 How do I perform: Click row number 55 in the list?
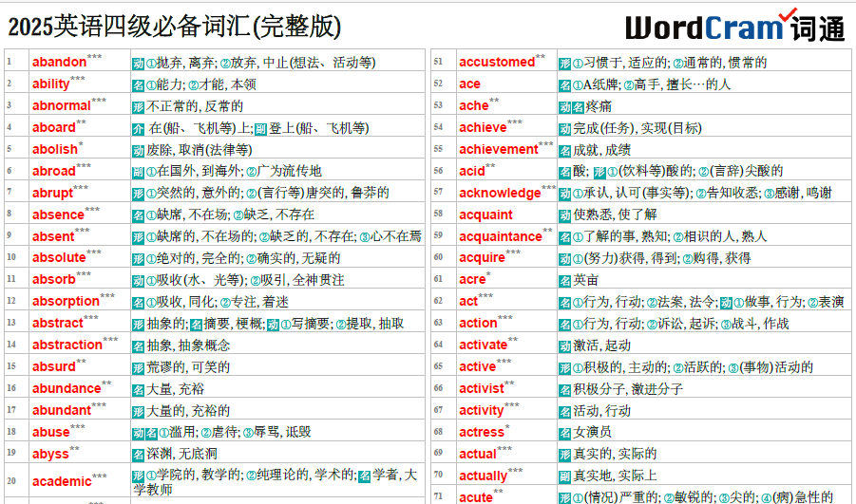point(438,149)
